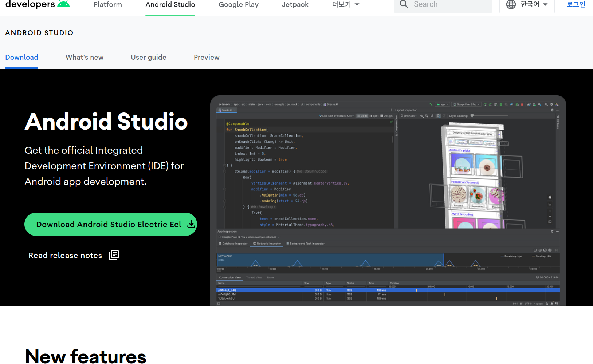The height and width of the screenshot is (364, 593).
Task: Expand the 더보기 more menu
Action: (x=346, y=5)
